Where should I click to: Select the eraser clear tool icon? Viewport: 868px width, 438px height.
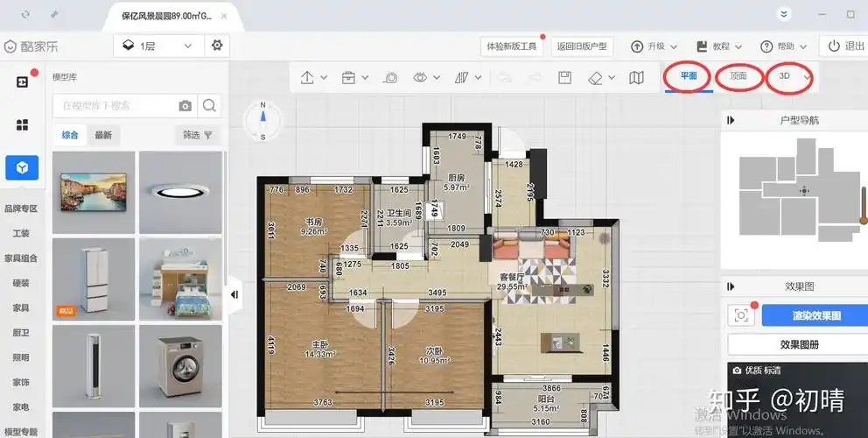596,78
